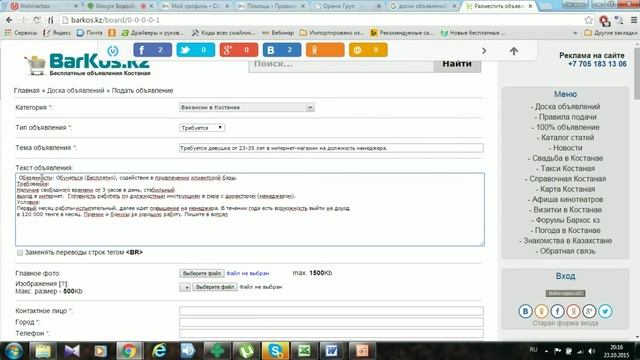Log in with the Facebook round icon
The width and height of the screenshot is (640, 360).
click(x=557, y=311)
